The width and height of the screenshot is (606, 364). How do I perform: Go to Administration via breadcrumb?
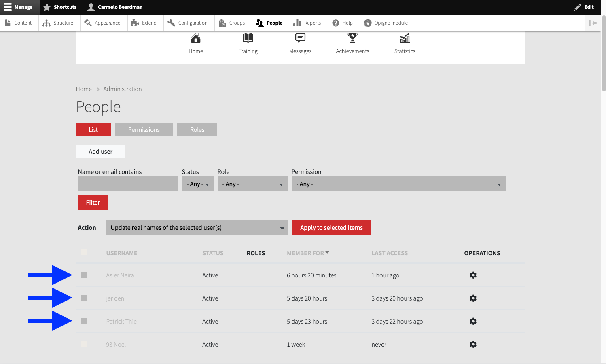click(123, 89)
